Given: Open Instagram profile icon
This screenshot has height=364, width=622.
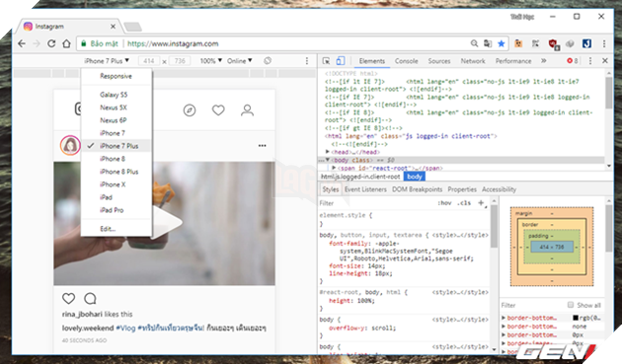Looking at the screenshot, I should [247, 110].
